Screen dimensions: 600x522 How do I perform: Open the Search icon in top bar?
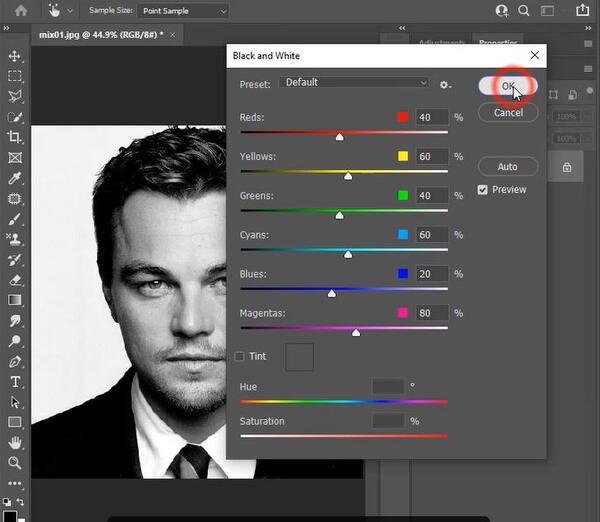click(524, 11)
